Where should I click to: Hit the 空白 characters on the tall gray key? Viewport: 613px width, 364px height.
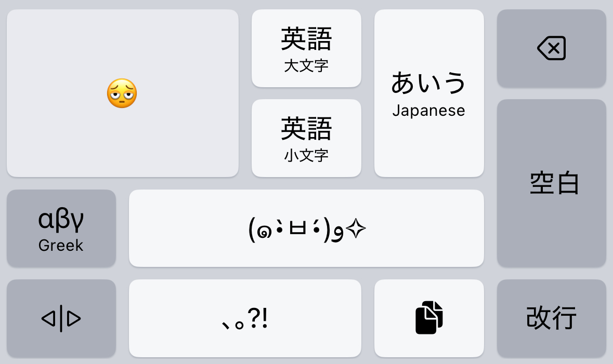pyautogui.click(x=554, y=183)
